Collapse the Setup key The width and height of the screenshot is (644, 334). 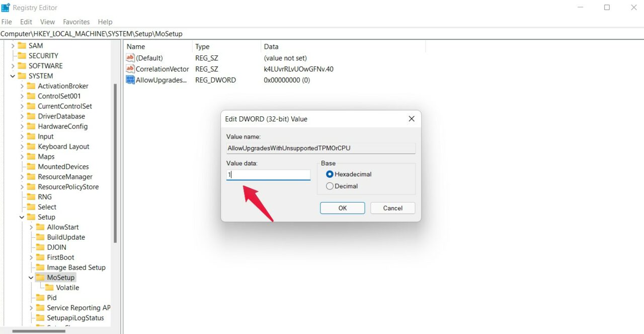[x=22, y=217]
